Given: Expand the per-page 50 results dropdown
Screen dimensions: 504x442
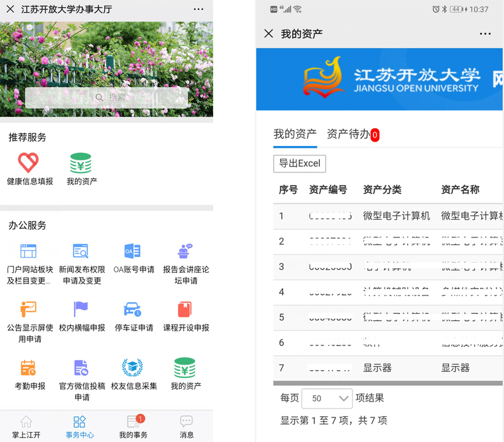Looking at the screenshot, I should click(x=327, y=398).
